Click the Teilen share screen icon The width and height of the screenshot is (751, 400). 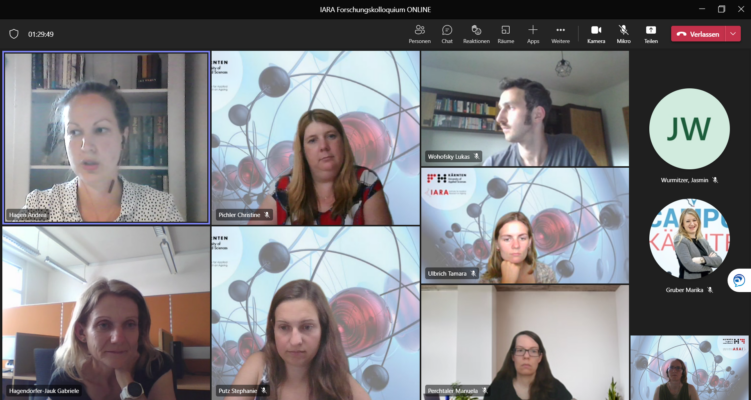pos(651,33)
